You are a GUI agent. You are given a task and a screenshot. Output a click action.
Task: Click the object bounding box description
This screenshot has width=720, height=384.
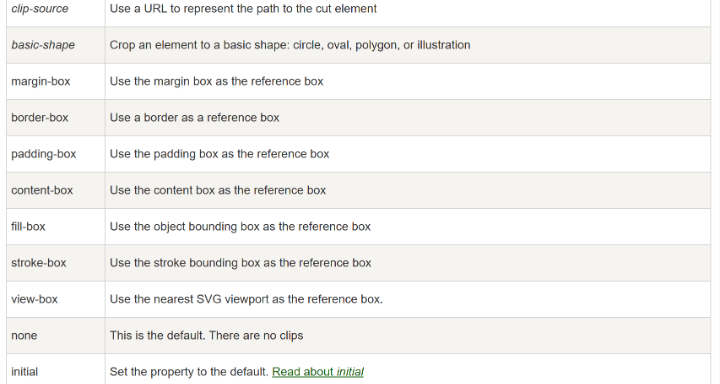point(240,226)
